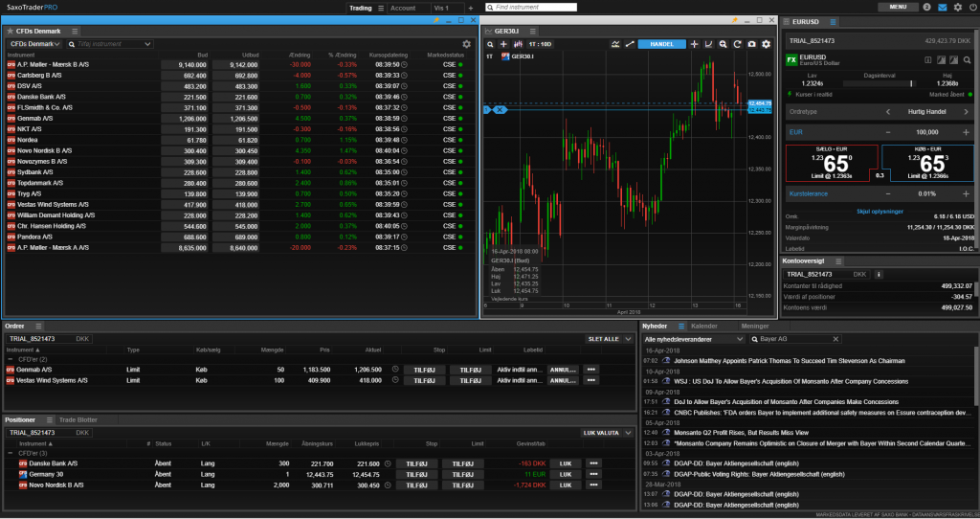Open chart indicators/studies icon
980x519 pixels.
(x=615, y=44)
